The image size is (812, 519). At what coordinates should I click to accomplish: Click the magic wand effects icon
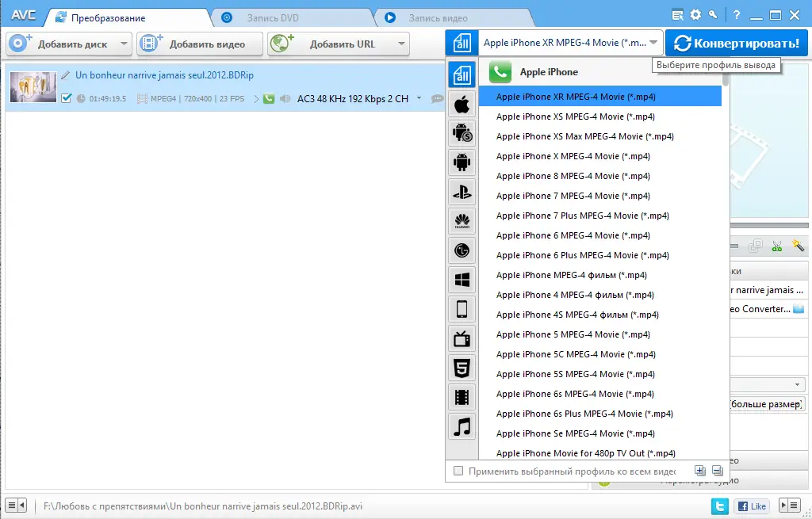[x=798, y=246]
